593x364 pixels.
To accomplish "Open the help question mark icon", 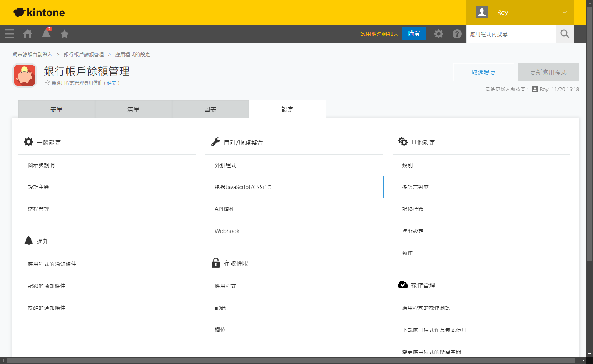I will (457, 34).
